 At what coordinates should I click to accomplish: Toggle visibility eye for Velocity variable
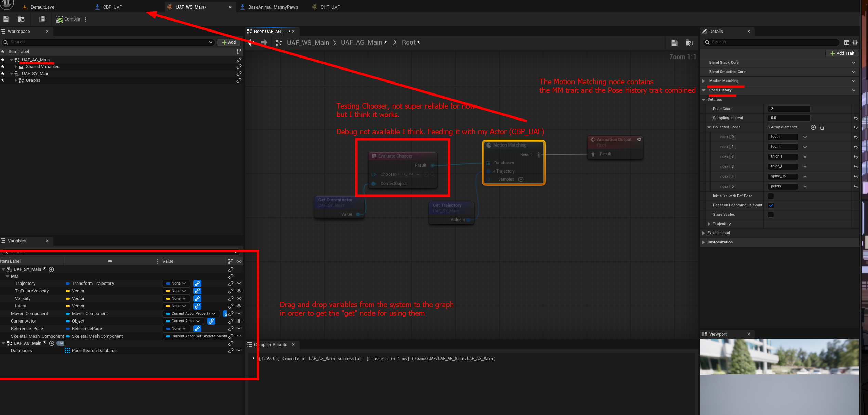pyautogui.click(x=239, y=299)
